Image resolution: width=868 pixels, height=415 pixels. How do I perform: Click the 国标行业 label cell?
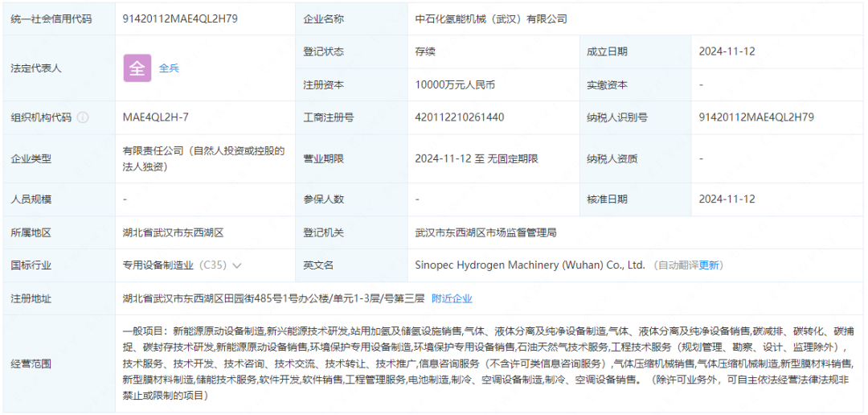[59, 265]
